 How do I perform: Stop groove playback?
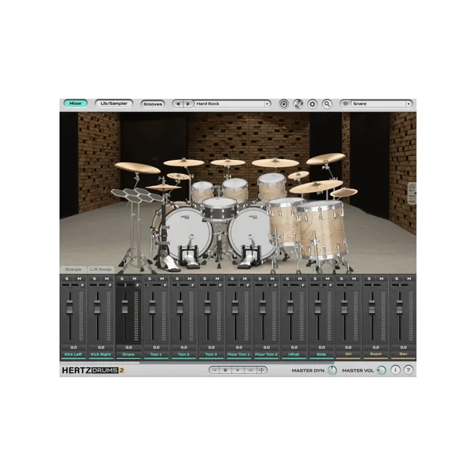tap(226, 370)
